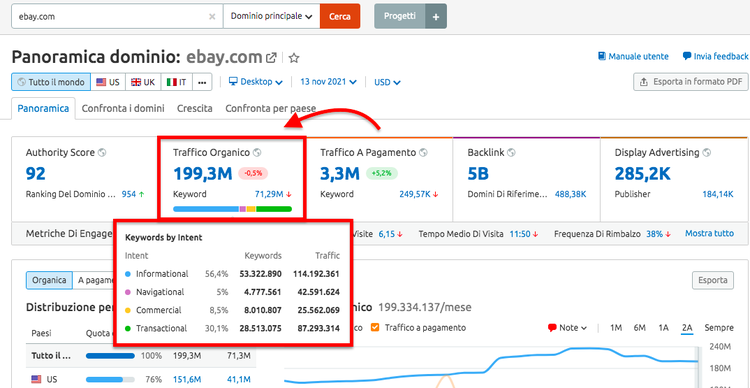Click the Traffico A Pagamento globe icon
This screenshot has height=388, width=750.
click(423, 153)
